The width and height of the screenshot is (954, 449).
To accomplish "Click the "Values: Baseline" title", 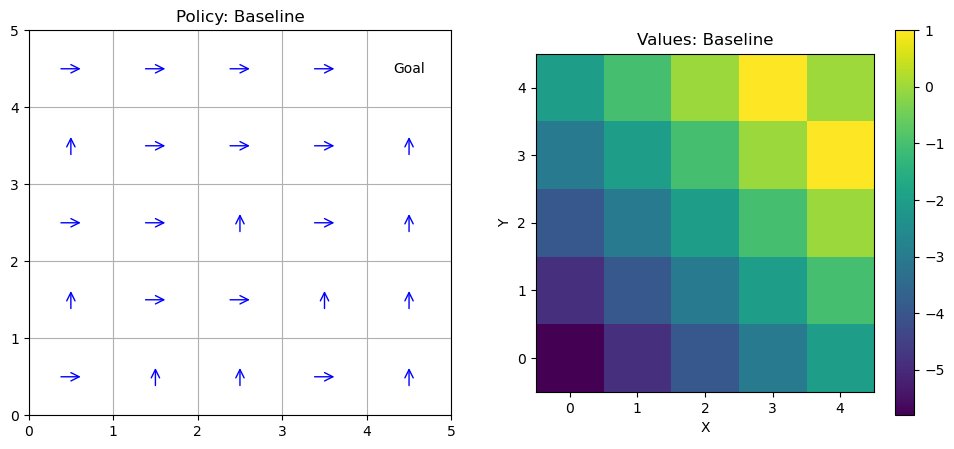I will click(x=705, y=40).
